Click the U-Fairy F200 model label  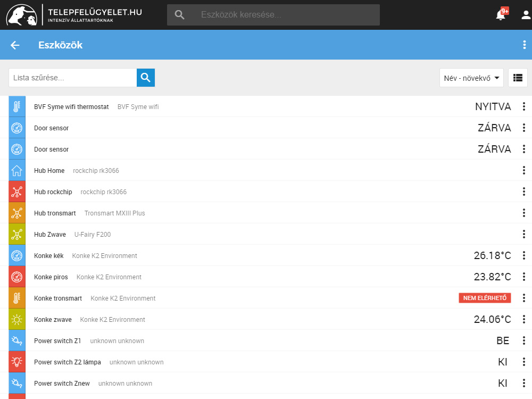[x=93, y=235]
